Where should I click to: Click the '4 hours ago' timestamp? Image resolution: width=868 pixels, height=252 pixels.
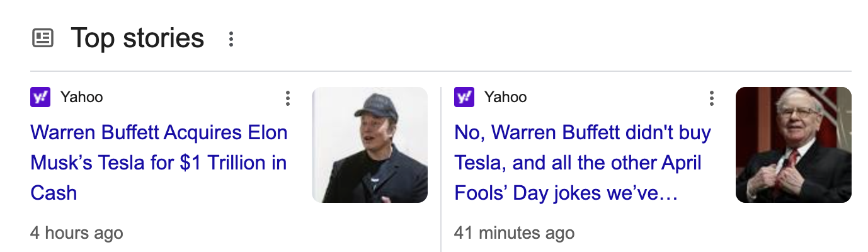(76, 233)
